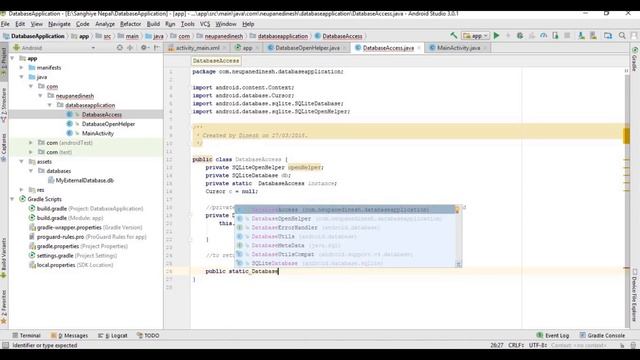This screenshot has width=640, height=360.
Task: Select DatabaseOpenHelper in autocomplete popup
Action: 345,219
